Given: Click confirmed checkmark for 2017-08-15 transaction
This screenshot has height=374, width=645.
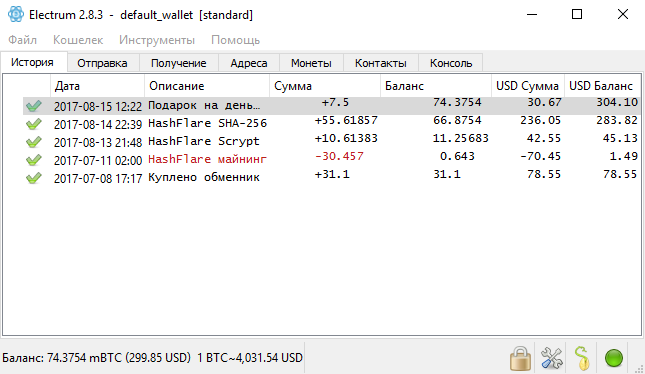Looking at the screenshot, I should click(x=34, y=106).
